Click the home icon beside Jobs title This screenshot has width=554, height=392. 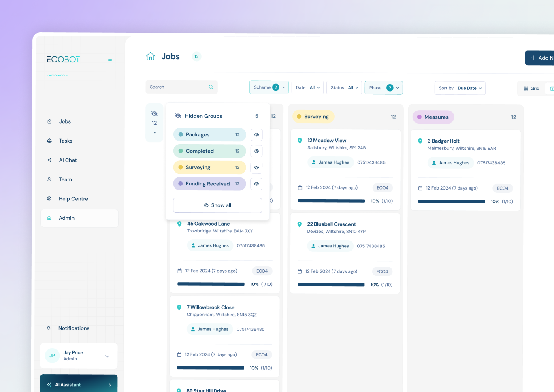click(151, 57)
